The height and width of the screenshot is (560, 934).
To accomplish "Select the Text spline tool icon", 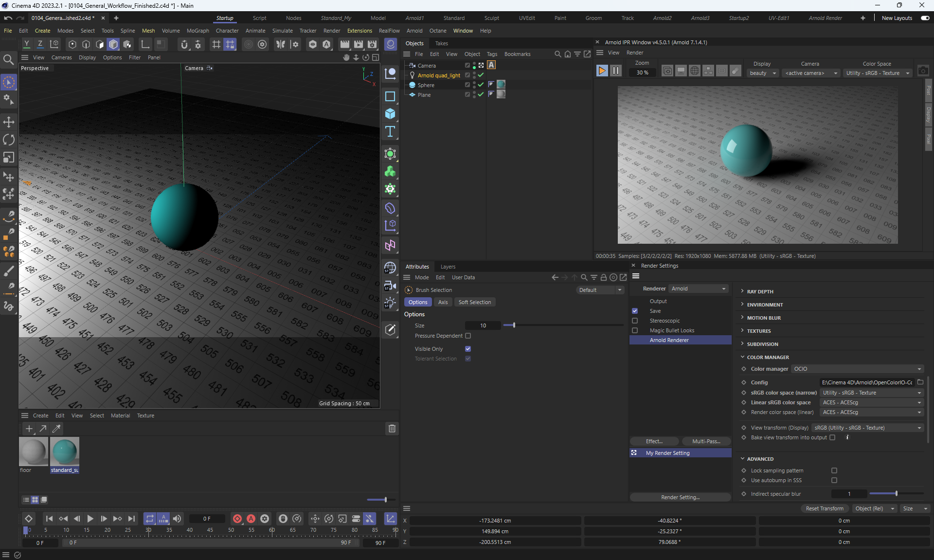I will [x=390, y=131].
